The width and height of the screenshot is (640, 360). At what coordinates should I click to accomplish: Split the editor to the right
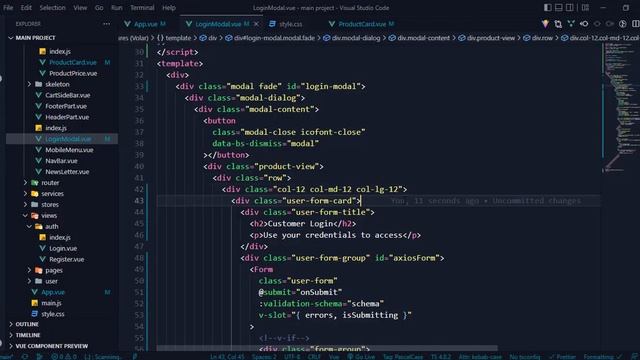636,24
